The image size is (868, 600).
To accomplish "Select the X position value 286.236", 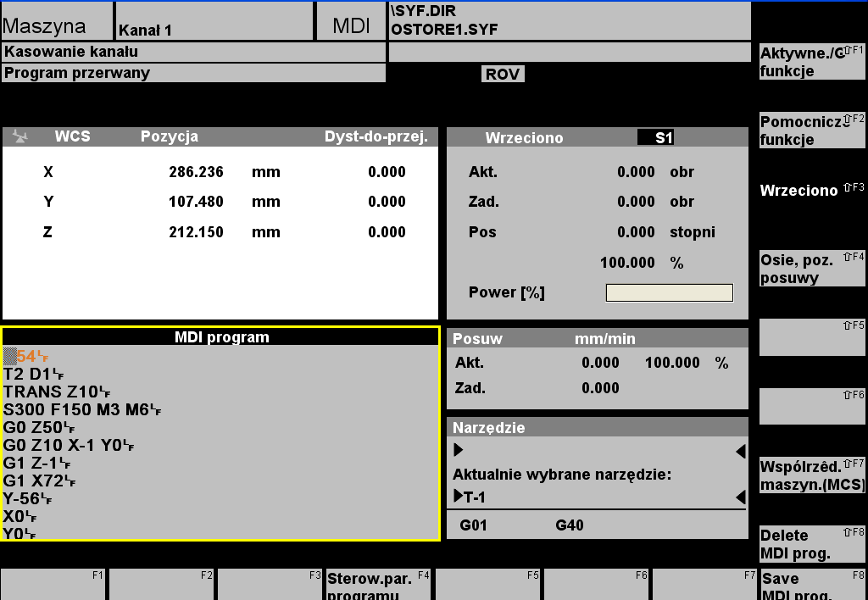I will pos(196,172).
